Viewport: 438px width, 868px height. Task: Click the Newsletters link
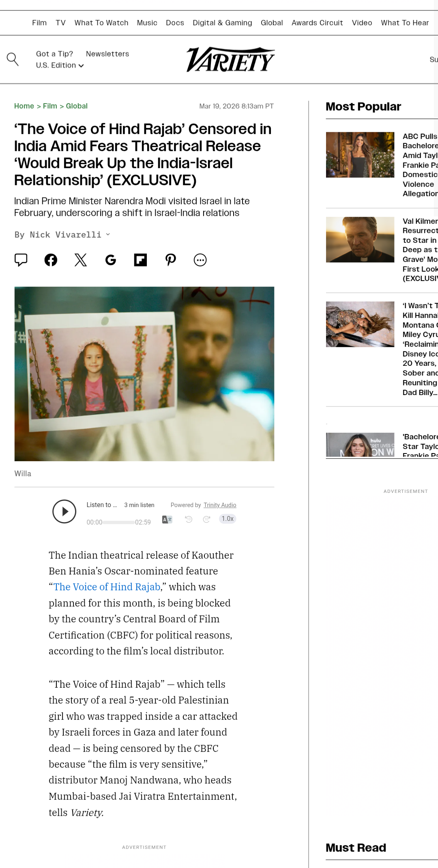coord(107,54)
